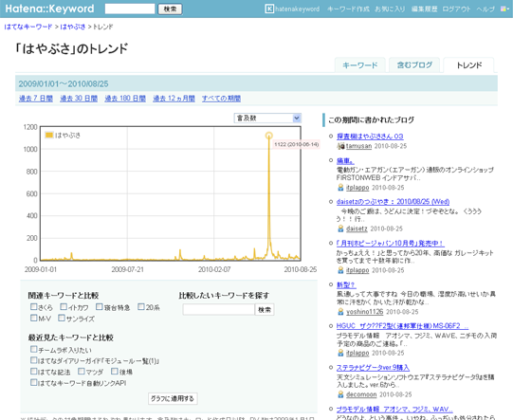513x420 pixels.
Task: Open HGUC ザク MS-06F2 blog entry
Action: coord(402,326)
